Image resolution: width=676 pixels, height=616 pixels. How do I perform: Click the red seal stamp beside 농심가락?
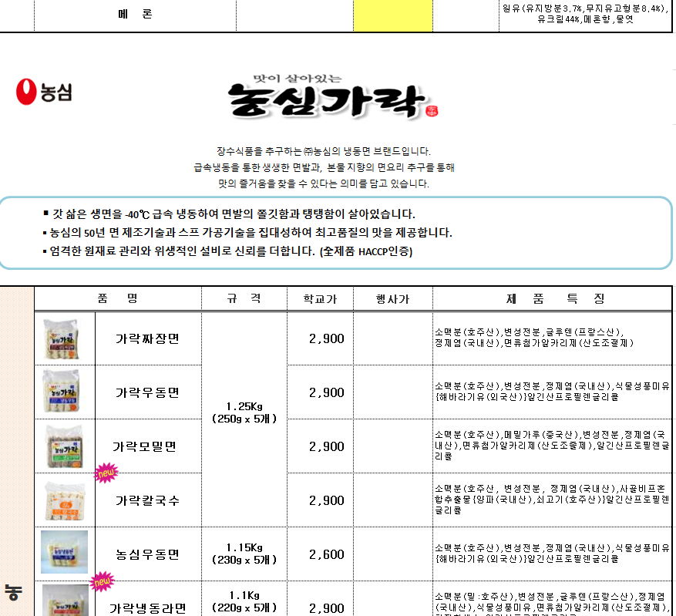(x=432, y=111)
